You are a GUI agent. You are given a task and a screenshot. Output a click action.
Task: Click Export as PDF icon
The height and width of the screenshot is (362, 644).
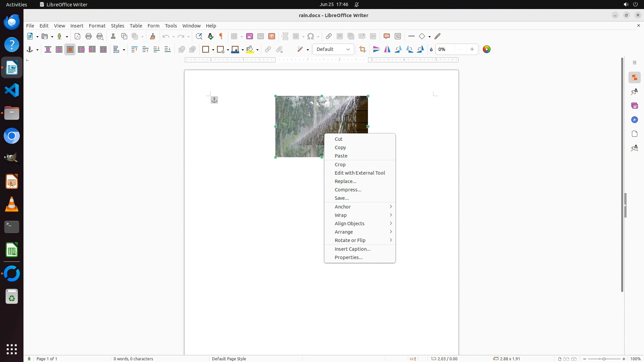point(77,37)
